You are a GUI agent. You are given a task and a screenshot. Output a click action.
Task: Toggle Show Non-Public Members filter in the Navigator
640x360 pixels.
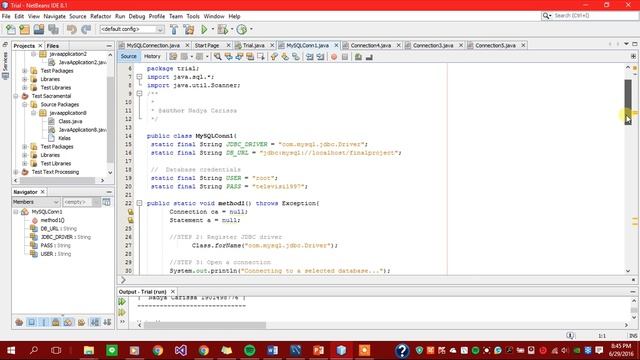tap(56, 322)
